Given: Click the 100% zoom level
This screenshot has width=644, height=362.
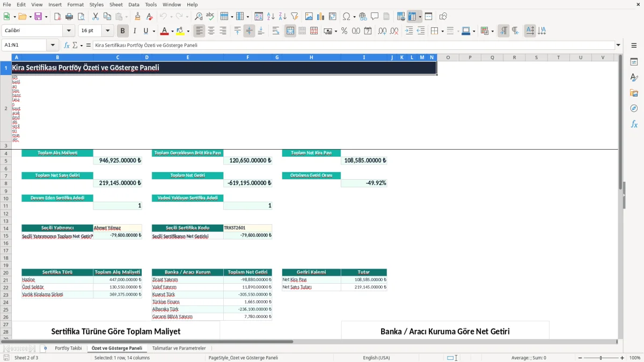Looking at the screenshot, I should pyautogui.click(x=634, y=358).
